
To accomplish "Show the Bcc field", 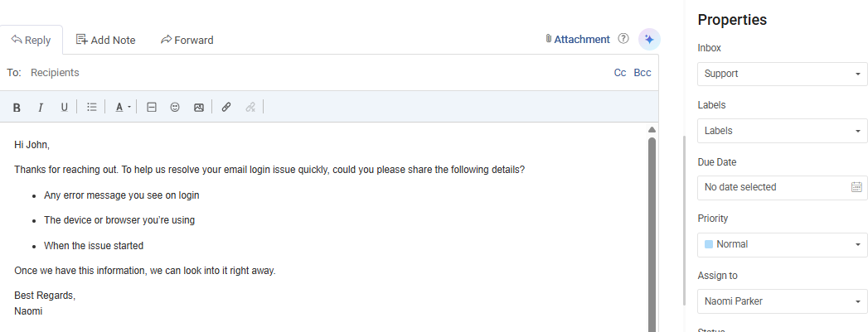I will tap(643, 72).
